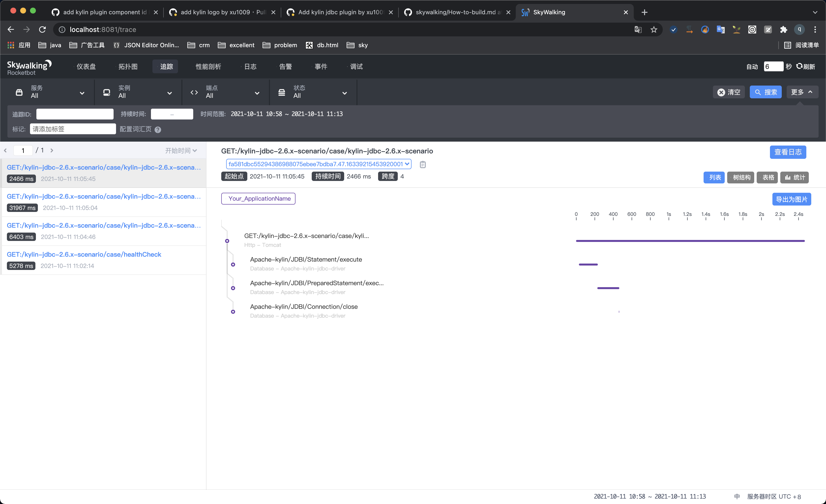Click the span dot for Statement/execute

[x=233, y=265]
